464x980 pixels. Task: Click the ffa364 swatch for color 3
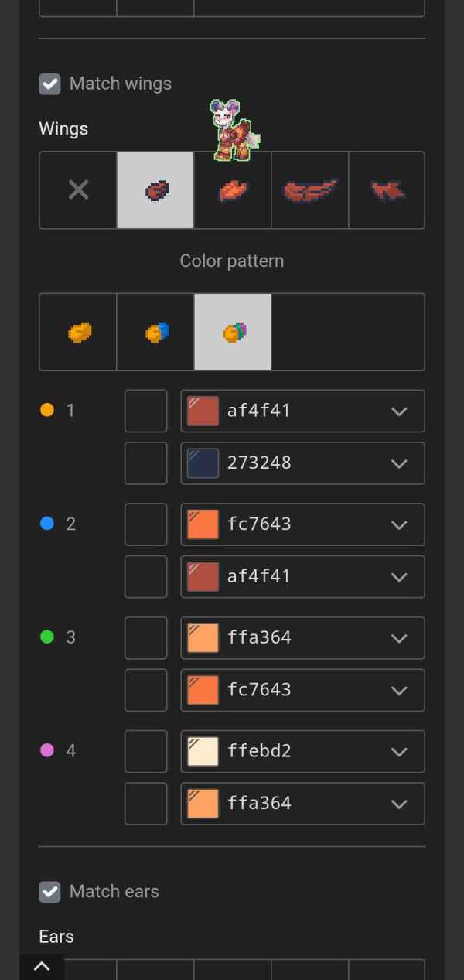(203, 638)
